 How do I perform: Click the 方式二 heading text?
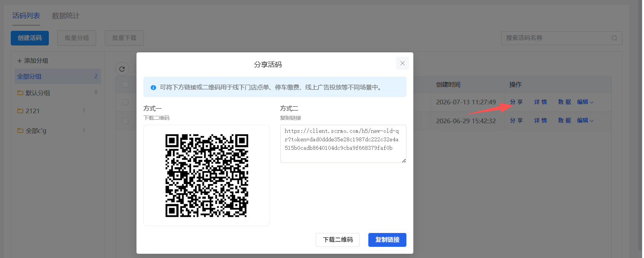(x=289, y=109)
